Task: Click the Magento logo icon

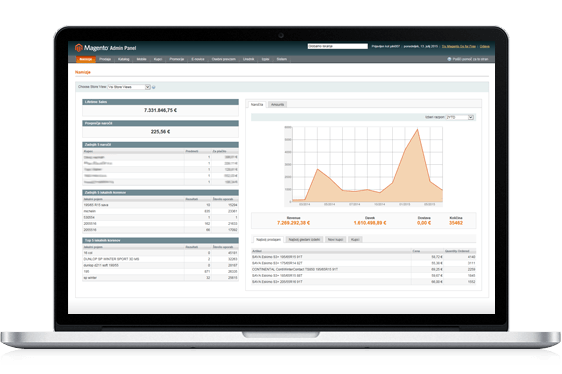Action: tap(78, 48)
